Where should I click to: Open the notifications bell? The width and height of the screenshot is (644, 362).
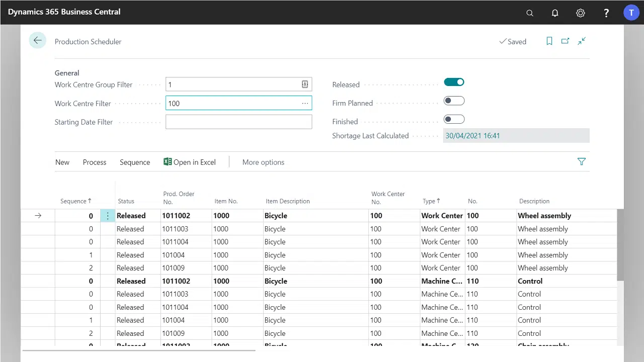[x=555, y=13]
